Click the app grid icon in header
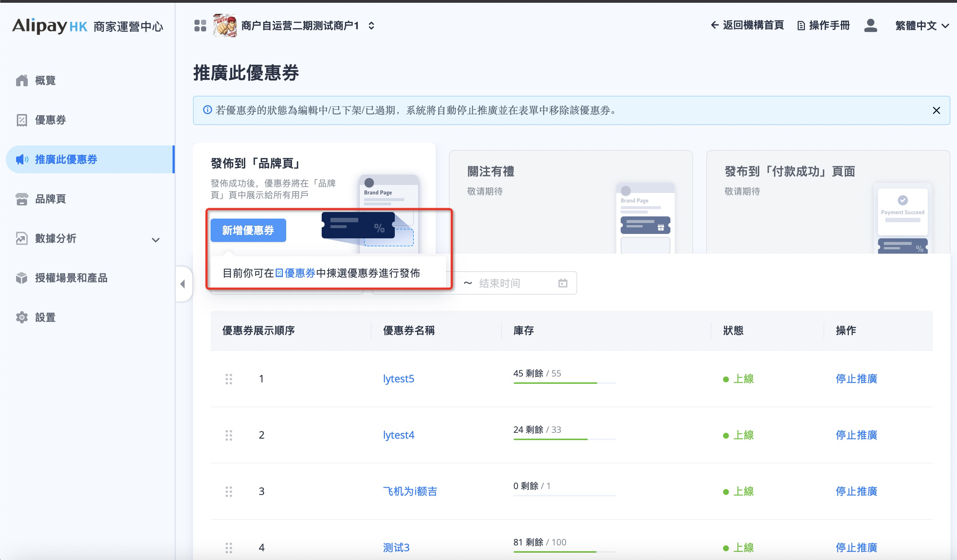The width and height of the screenshot is (957, 560). pyautogui.click(x=200, y=26)
